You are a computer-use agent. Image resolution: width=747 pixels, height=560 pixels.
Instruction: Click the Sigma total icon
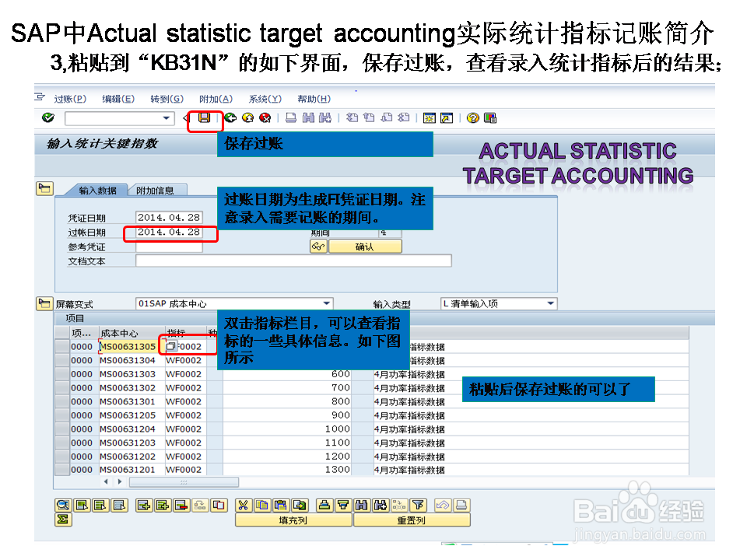point(63,520)
